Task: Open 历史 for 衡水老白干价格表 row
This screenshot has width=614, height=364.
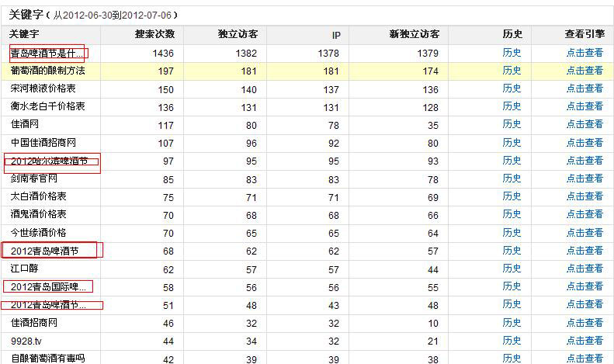Action: (x=512, y=106)
